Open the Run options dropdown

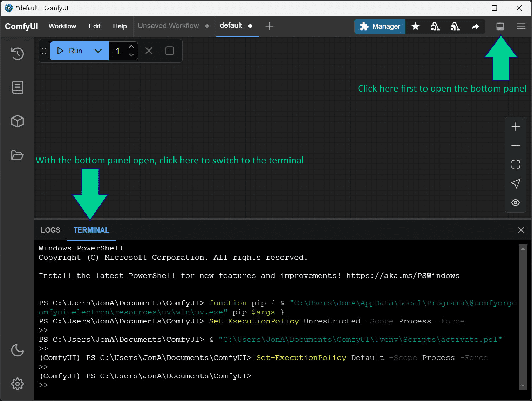point(98,51)
